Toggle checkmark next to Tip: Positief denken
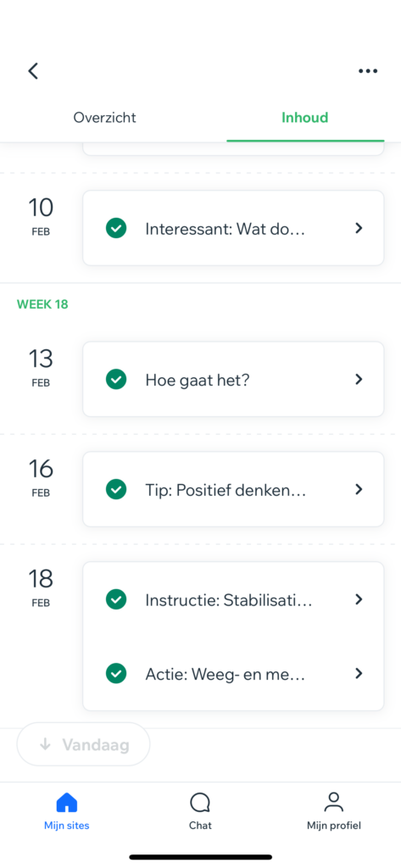 click(x=116, y=489)
